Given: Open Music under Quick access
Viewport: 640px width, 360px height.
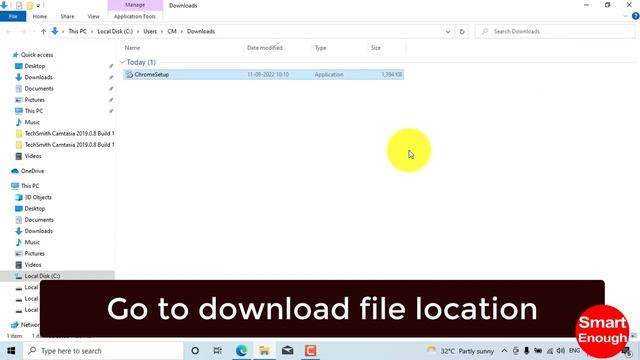Looking at the screenshot, I should coord(32,122).
